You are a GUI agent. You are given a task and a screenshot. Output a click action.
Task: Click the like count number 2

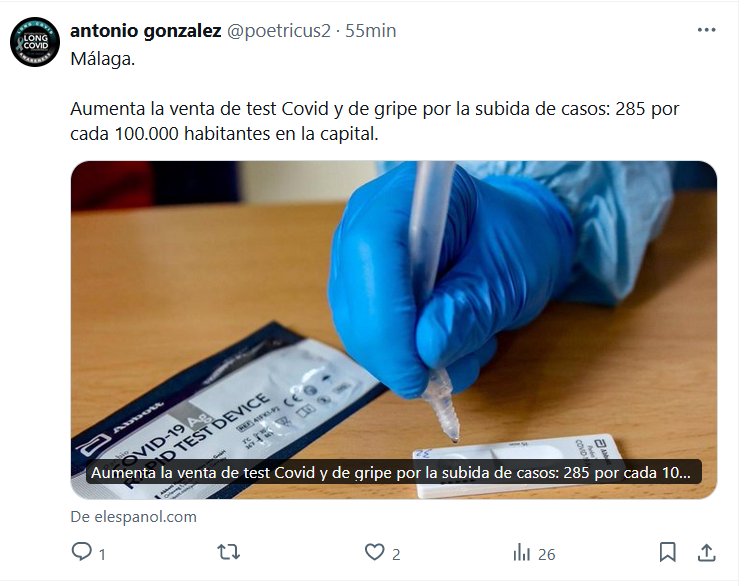396,554
